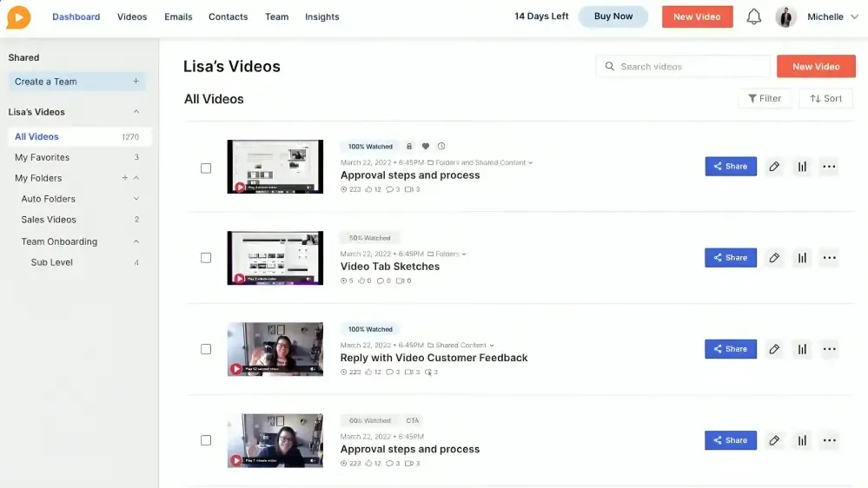Screen dimensions: 868x488
Task: Edit the Video Tab Sketches video
Action: point(774,258)
